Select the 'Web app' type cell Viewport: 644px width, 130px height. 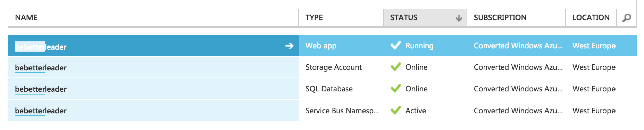coord(321,46)
